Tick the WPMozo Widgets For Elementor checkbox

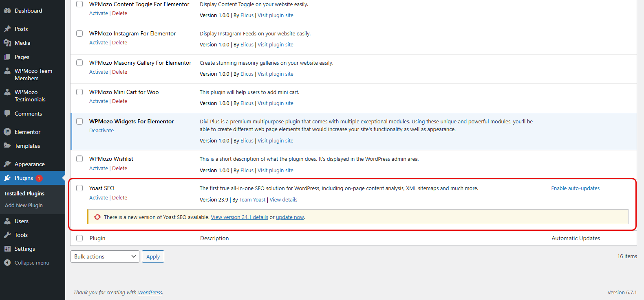(79, 121)
